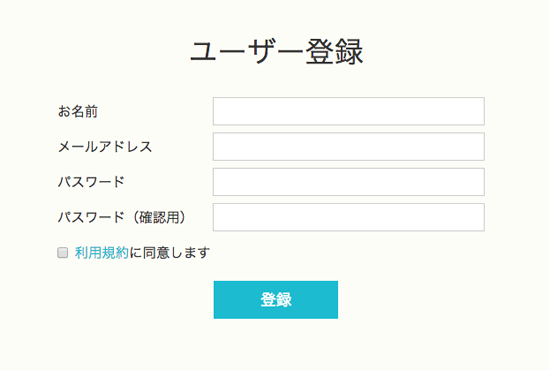Image resolution: width=550 pixels, height=370 pixels.
Task: Click the お名前 input field
Action: pyautogui.click(x=349, y=111)
